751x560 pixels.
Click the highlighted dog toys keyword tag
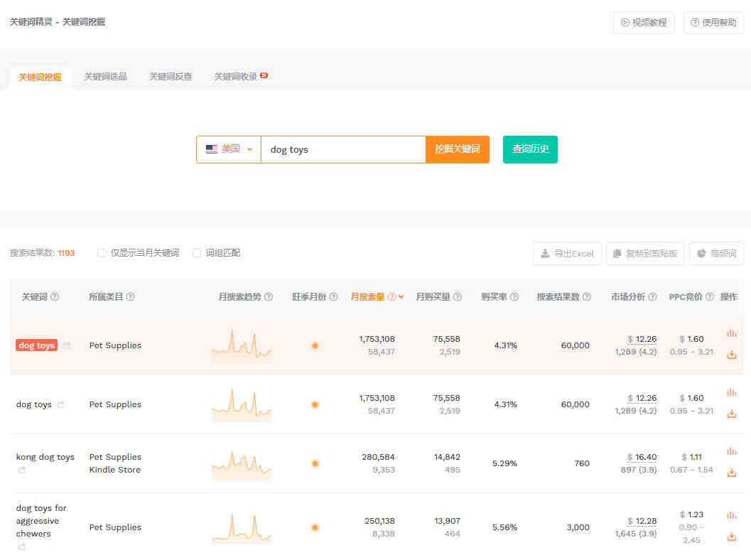coord(36,345)
